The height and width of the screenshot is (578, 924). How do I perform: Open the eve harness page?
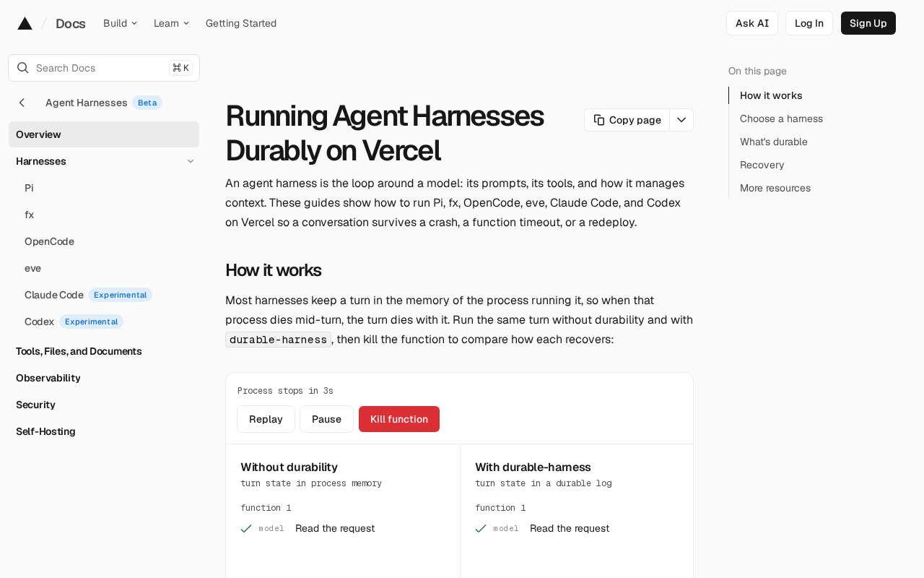click(32, 268)
